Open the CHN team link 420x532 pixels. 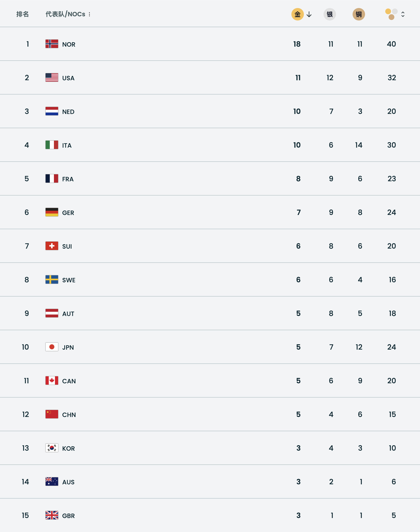69,415
